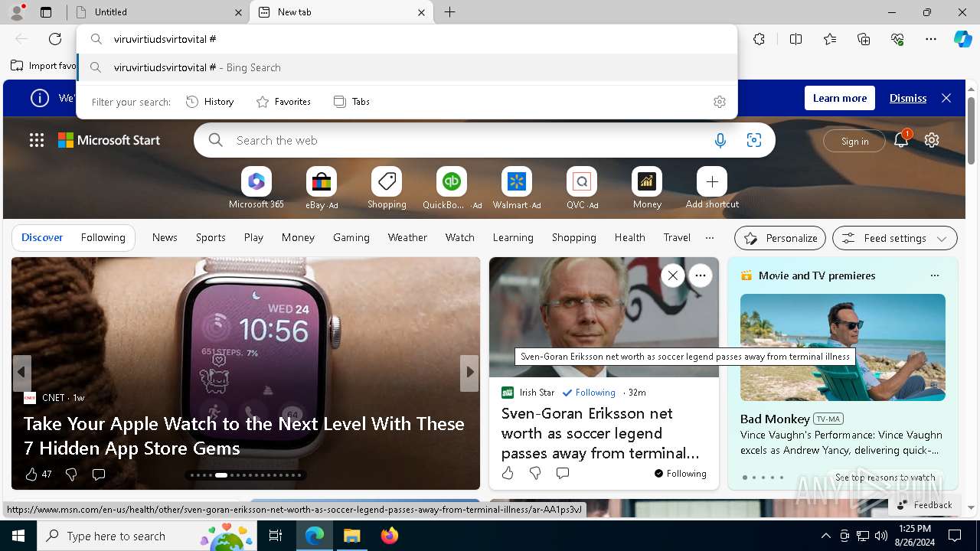The height and width of the screenshot is (551, 980).
Task: Open the notifications bell icon
Action: click(901, 139)
